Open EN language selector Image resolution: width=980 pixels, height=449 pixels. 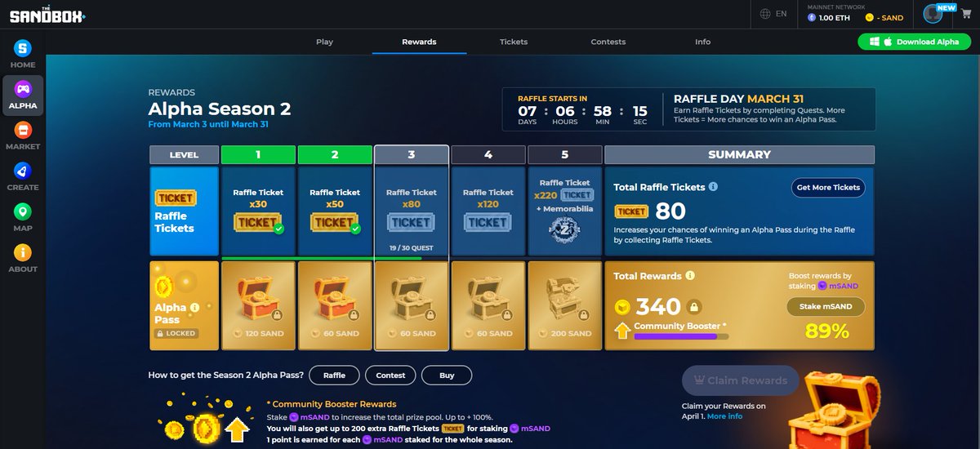(x=782, y=14)
